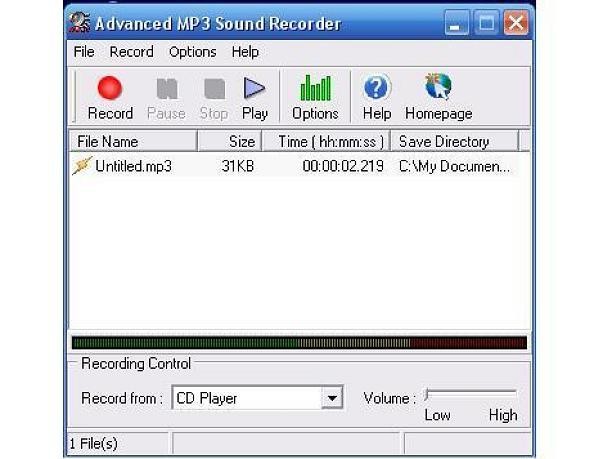Screen dimensions: 612x459
Task: Sort list by Size column header
Action: tap(230, 141)
